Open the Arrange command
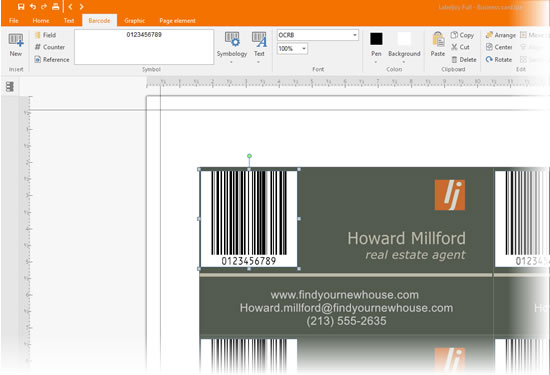 [501, 35]
